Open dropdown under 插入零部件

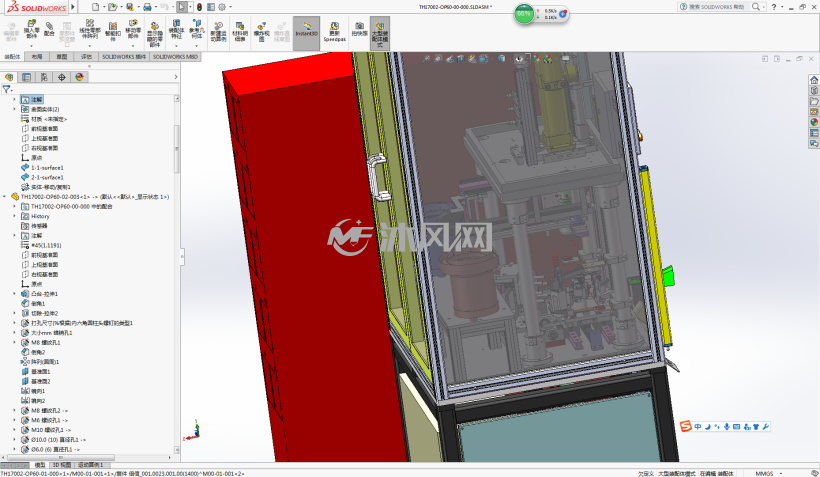[x=31, y=46]
